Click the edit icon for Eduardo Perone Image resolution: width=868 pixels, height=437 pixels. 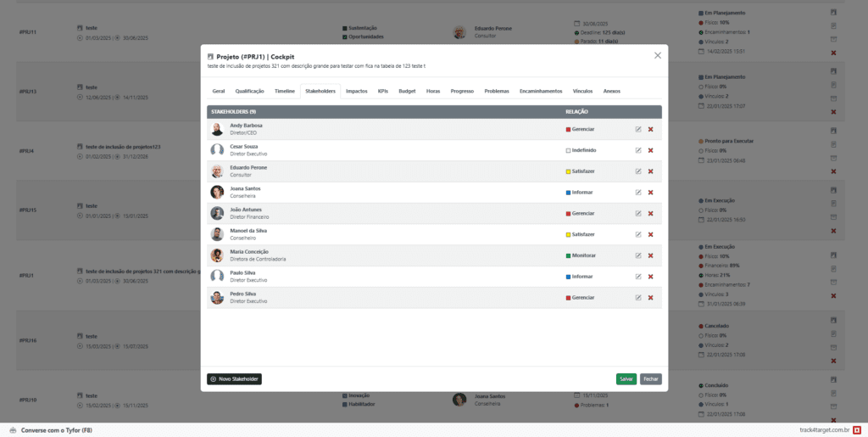637,171
